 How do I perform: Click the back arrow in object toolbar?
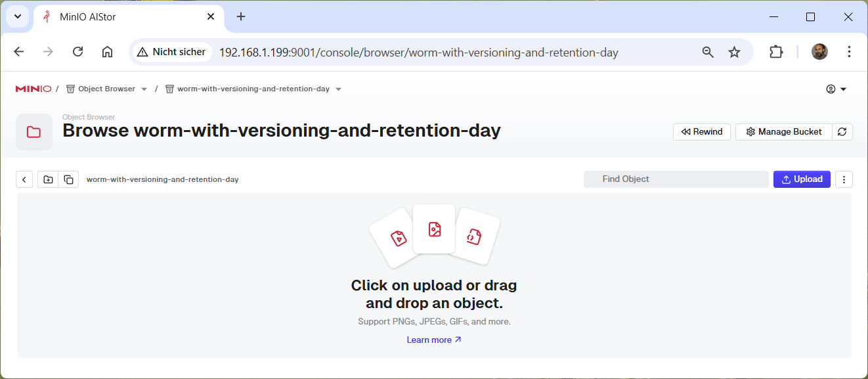[24, 179]
